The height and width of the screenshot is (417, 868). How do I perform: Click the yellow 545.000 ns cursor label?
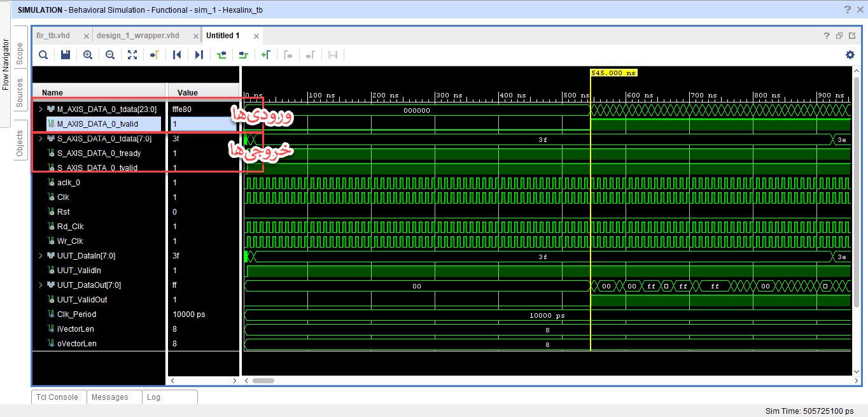613,73
